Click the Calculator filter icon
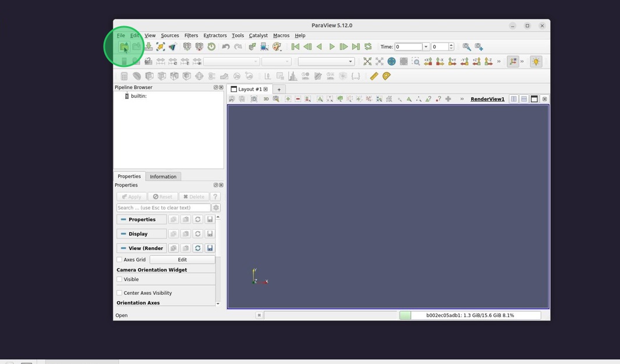 (124, 76)
